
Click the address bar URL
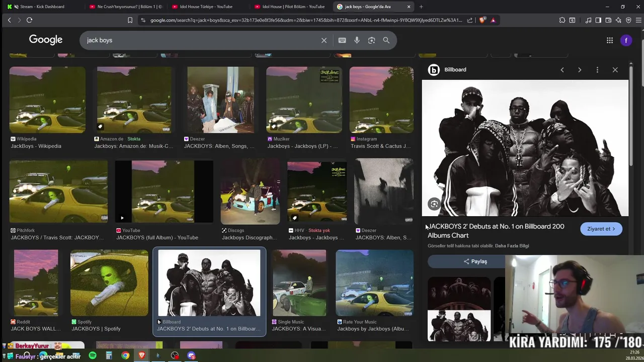pos(306,20)
